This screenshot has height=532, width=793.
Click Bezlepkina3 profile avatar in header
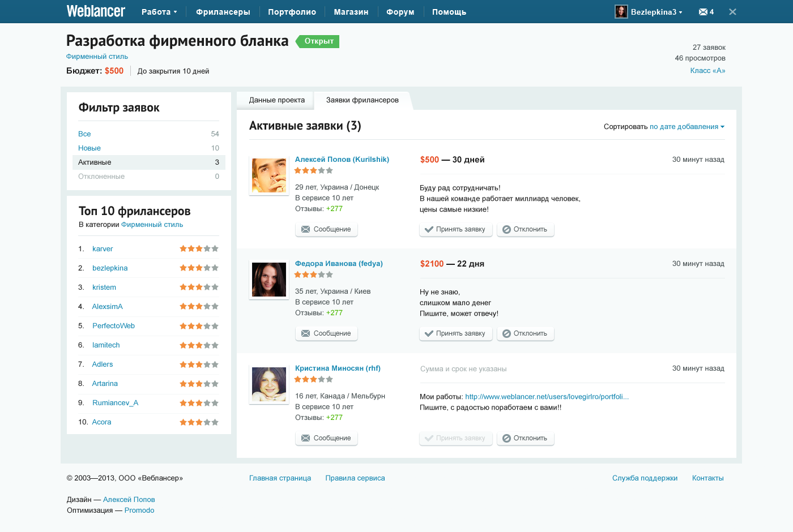tap(621, 12)
